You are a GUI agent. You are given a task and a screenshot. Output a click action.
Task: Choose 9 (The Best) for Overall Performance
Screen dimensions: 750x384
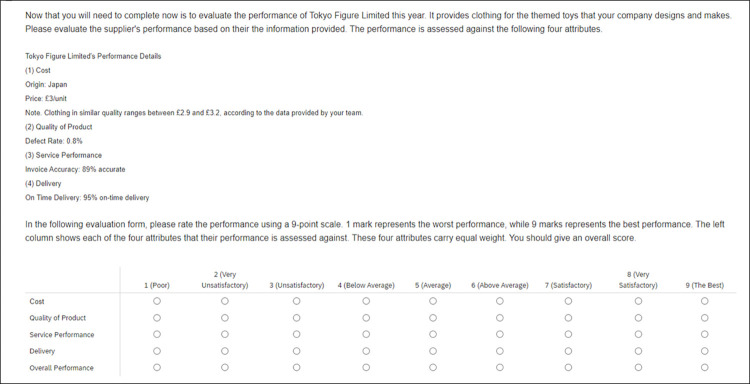(x=705, y=368)
